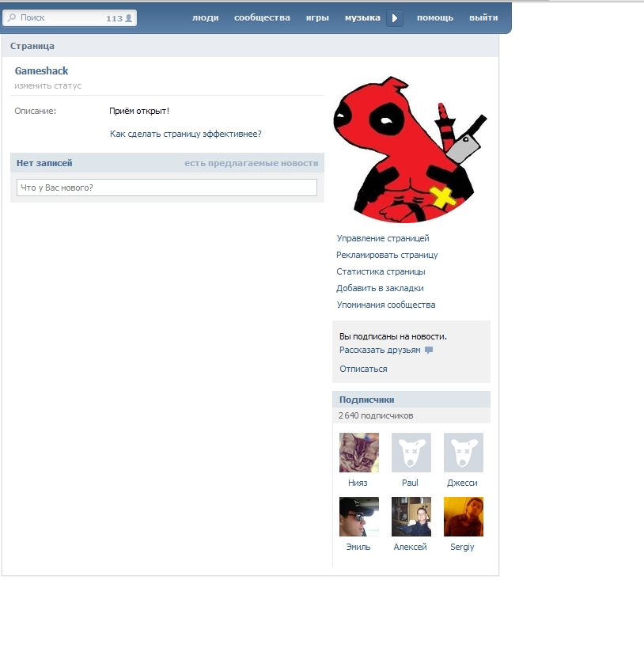Click the name Paul under avatar
The image size is (644, 652).
pyautogui.click(x=410, y=483)
